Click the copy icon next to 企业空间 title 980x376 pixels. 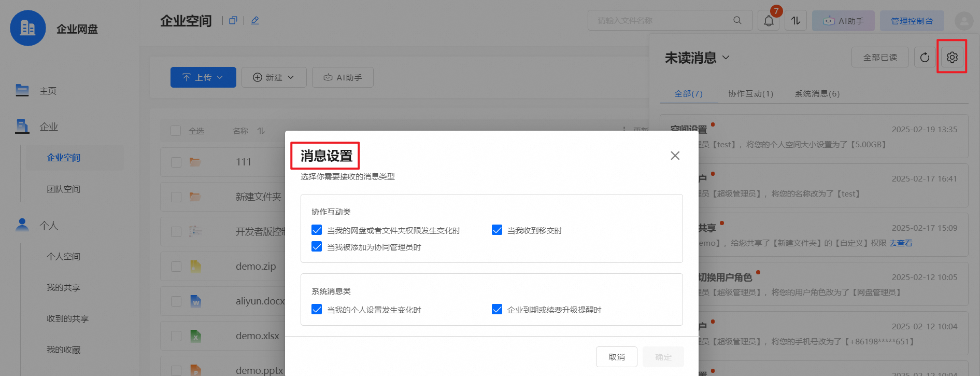[x=233, y=20]
